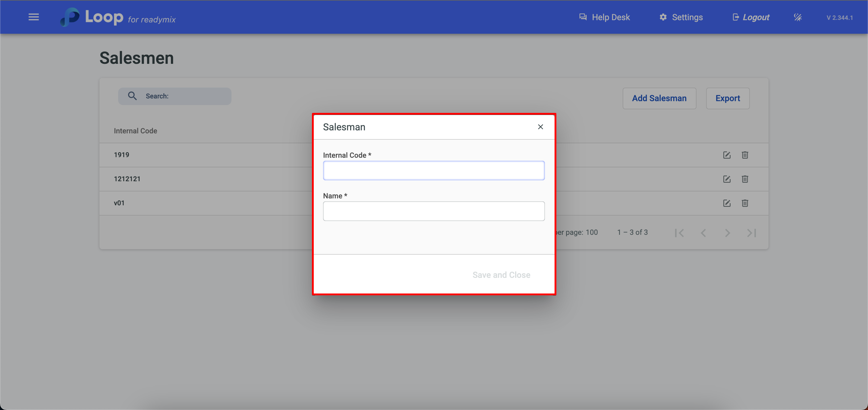The image size is (868, 410).
Task: Edit the salesman with code 1212121
Action: (x=726, y=179)
